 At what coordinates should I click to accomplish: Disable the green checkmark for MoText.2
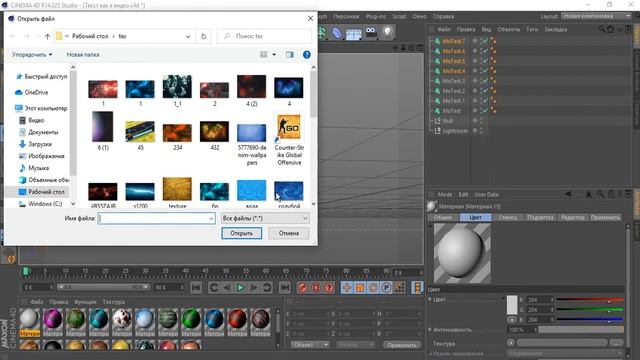pyautogui.click(x=485, y=91)
